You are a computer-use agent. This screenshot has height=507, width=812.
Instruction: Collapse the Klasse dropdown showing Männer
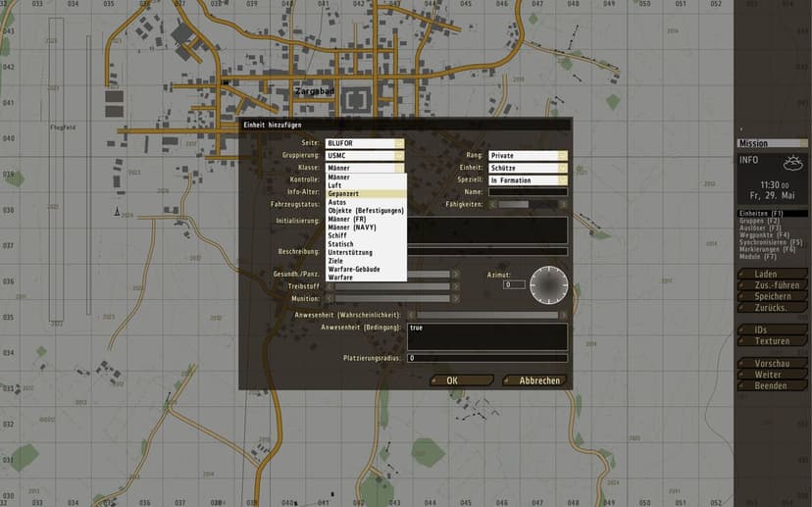(365, 168)
